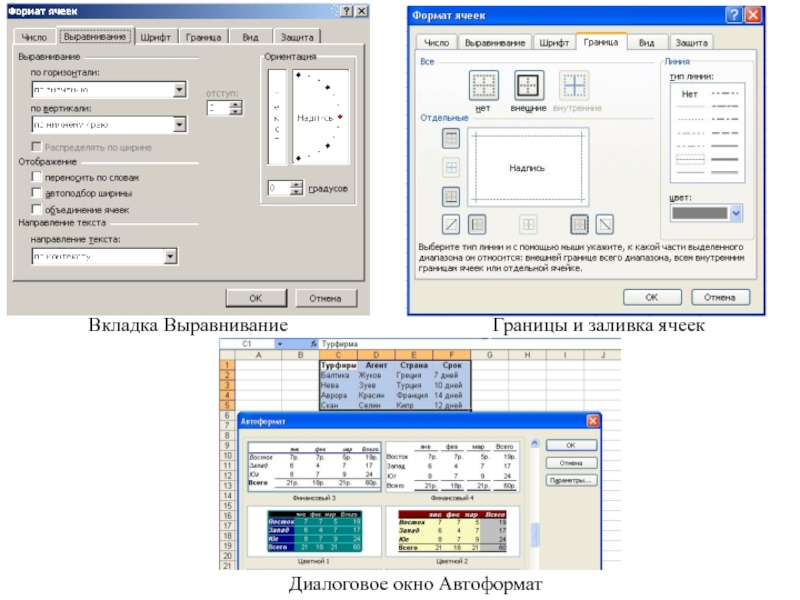This screenshot has width=800, height=600.
Task: Select the 'внешние' outer border preset icon
Action: [x=529, y=85]
